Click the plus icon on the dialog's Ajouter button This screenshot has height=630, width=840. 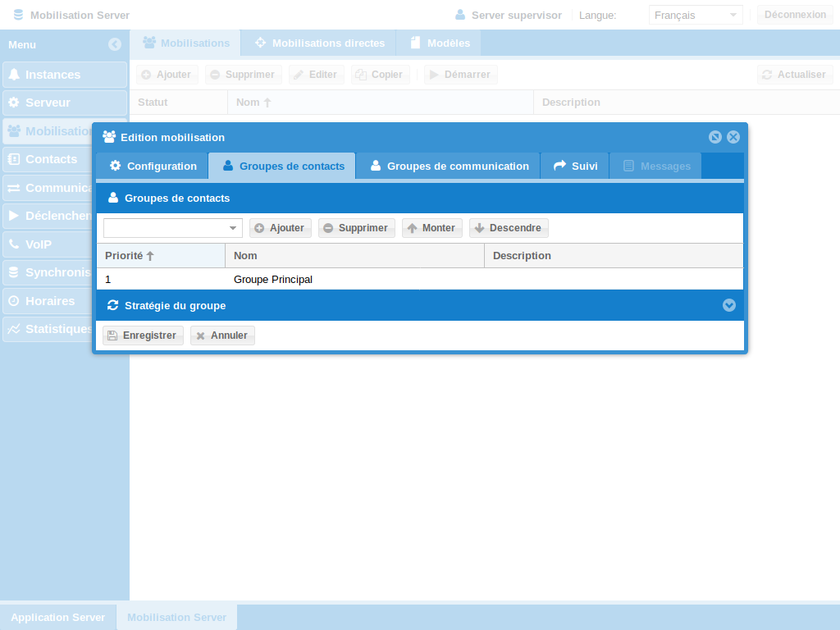pos(259,228)
